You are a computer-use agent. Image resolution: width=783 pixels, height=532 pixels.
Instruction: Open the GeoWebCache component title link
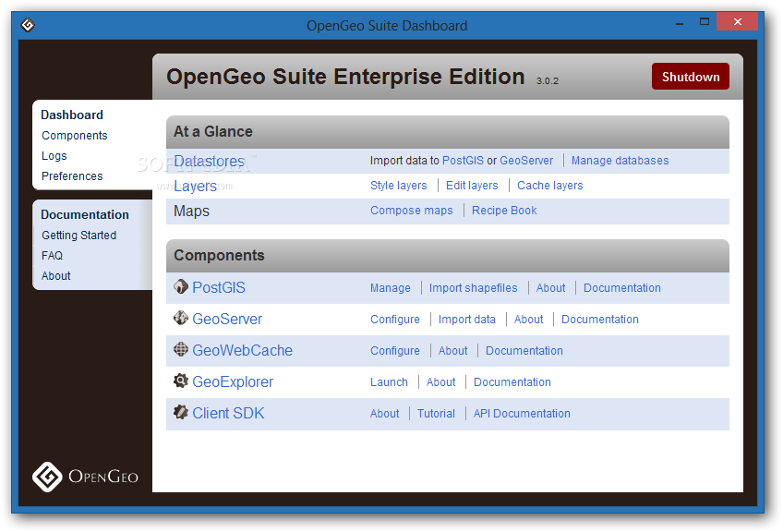[x=242, y=350]
